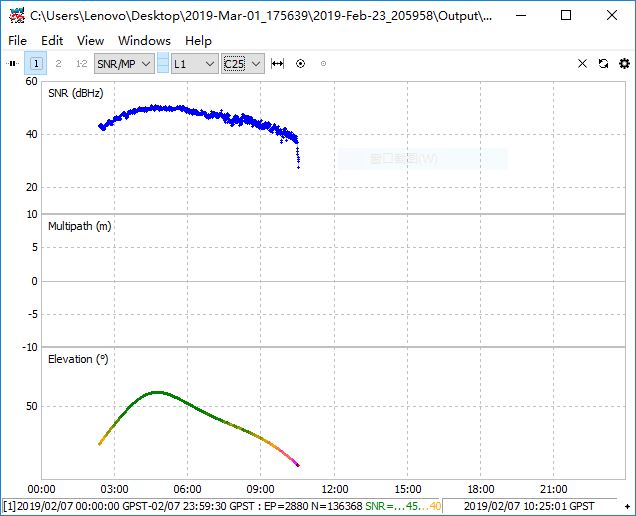Image resolution: width=636 pixels, height=516 pixels.
Task: Open the View menu
Action: click(90, 41)
